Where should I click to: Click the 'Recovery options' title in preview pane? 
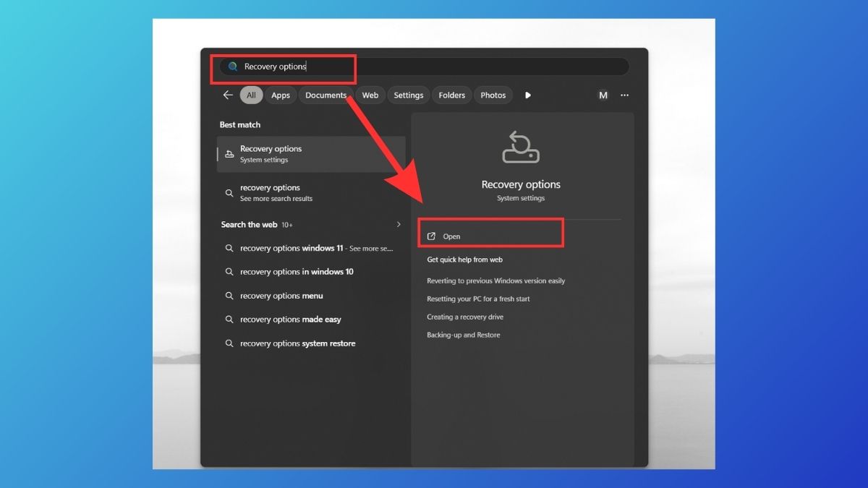point(521,184)
